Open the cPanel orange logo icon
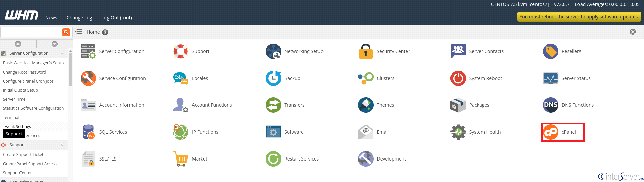Viewport: 644px width, 182px height. [x=551, y=132]
